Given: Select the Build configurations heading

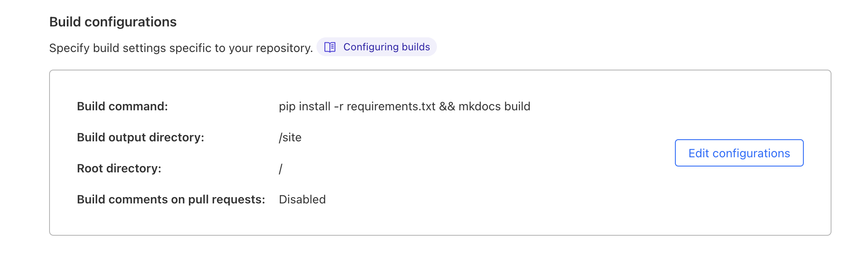Looking at the screenshot, I should pos(113,22).
